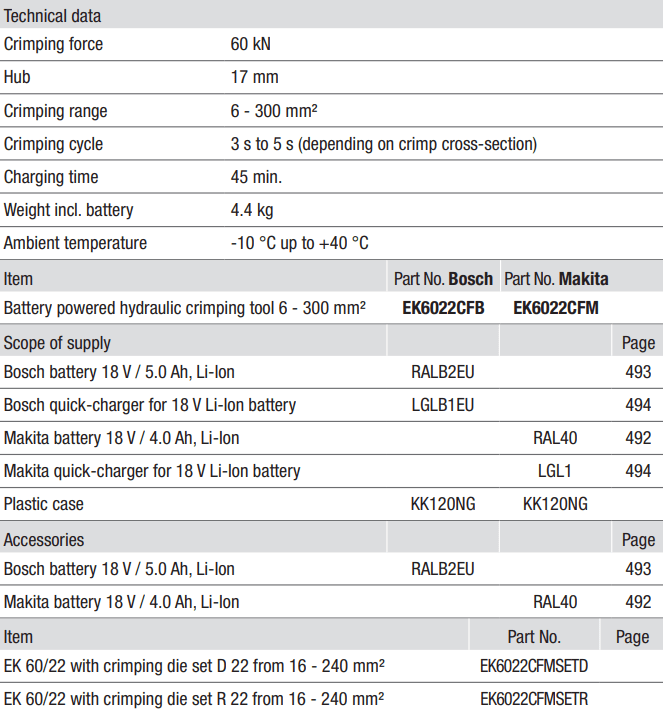
Task: Open the LGLB1EU Bosch quick-charger part number
Action: click(443, 405)
